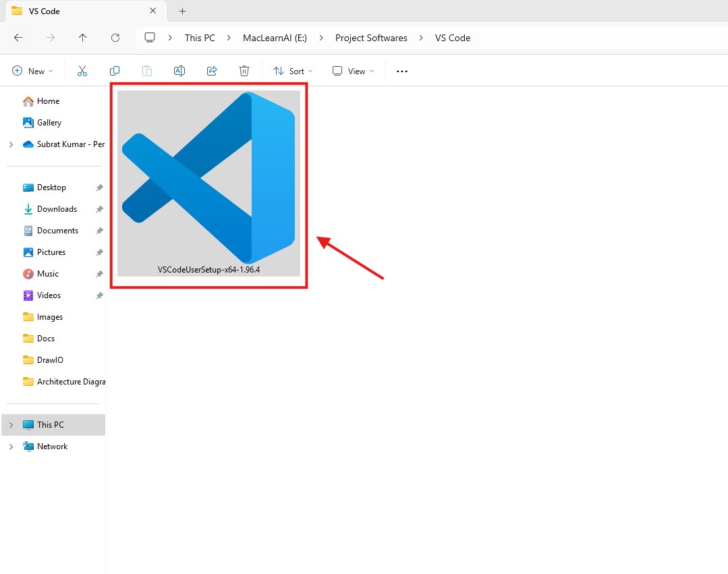
Task: Add a new File Explorer tab
Action: click(182, 11)
